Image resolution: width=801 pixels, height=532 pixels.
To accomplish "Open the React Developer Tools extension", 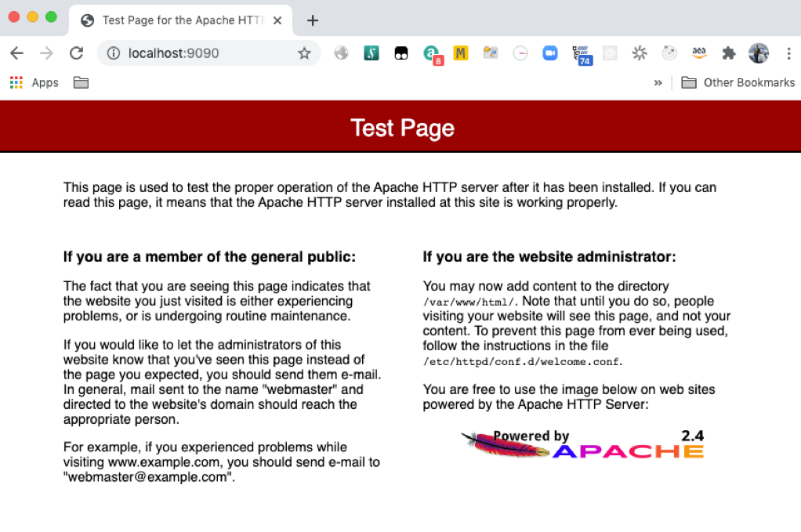I will (610, 53).
